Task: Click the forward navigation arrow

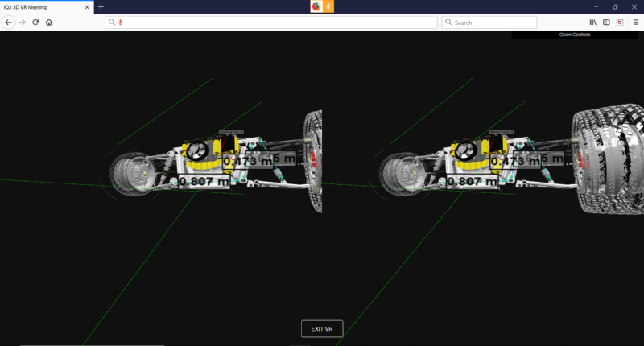Action: 22,22
